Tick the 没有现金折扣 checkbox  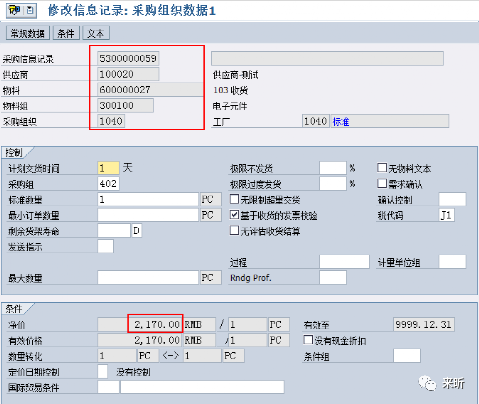click(x=308, y=340)
